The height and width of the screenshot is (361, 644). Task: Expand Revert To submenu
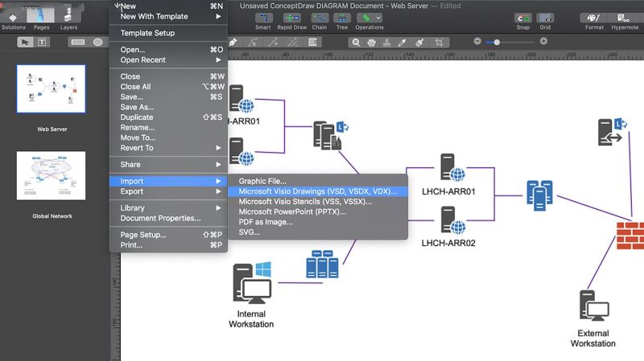pyautogui.click(x=169, y=148)
